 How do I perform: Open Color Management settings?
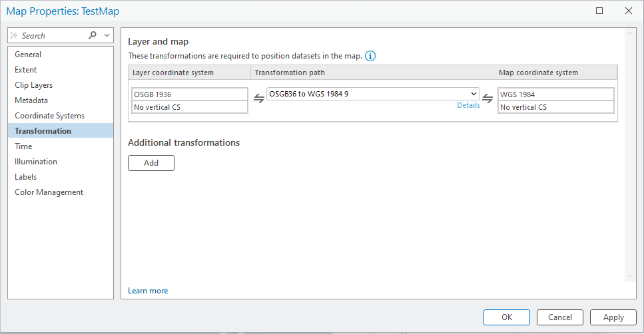[49, 192]
